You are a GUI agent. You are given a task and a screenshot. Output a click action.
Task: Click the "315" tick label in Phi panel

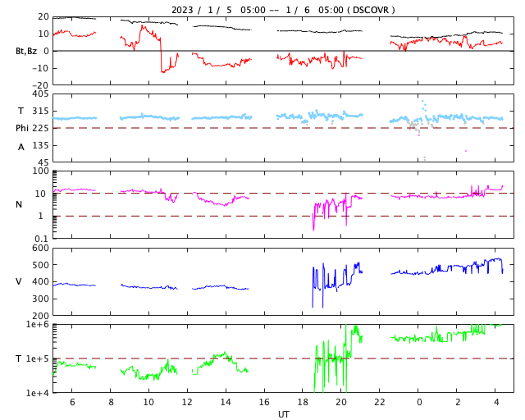(40, 111)
